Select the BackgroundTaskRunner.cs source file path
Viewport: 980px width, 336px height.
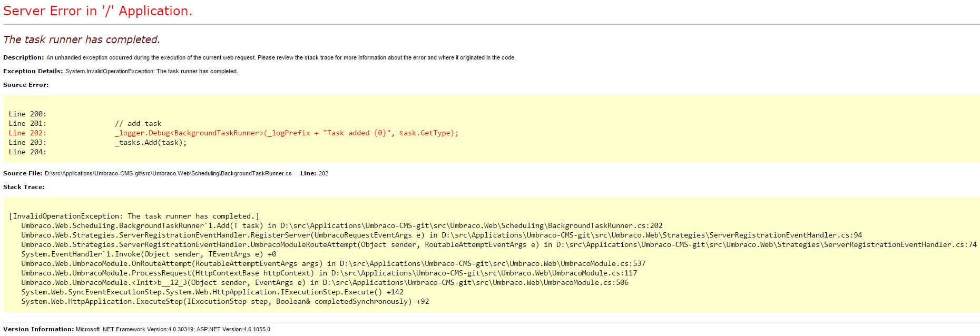(x=168, y=173)
